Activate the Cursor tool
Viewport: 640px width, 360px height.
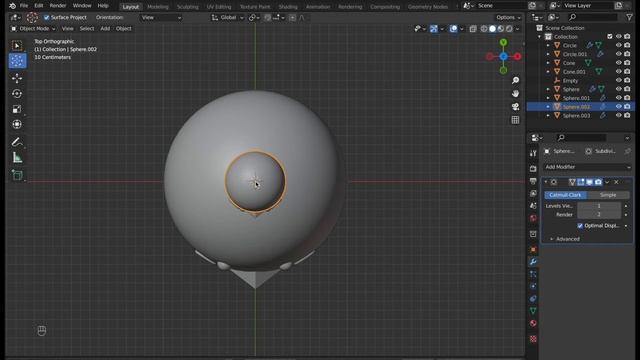coord(18,60)
